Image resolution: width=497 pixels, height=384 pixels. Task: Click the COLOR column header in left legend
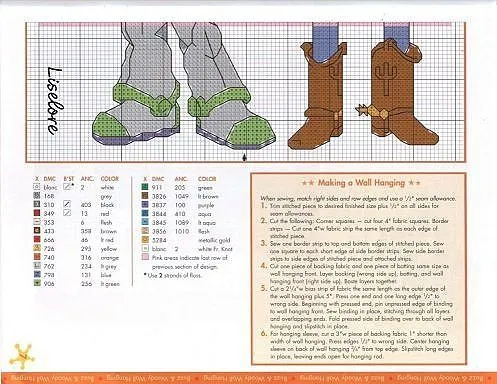coord(110,179)
